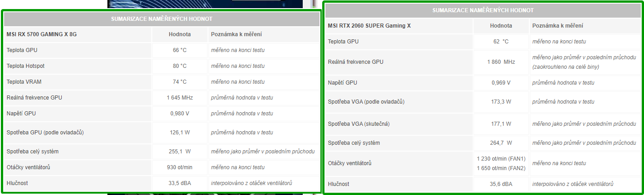Click the 35,6 dBA noise value

coord(501,184)
